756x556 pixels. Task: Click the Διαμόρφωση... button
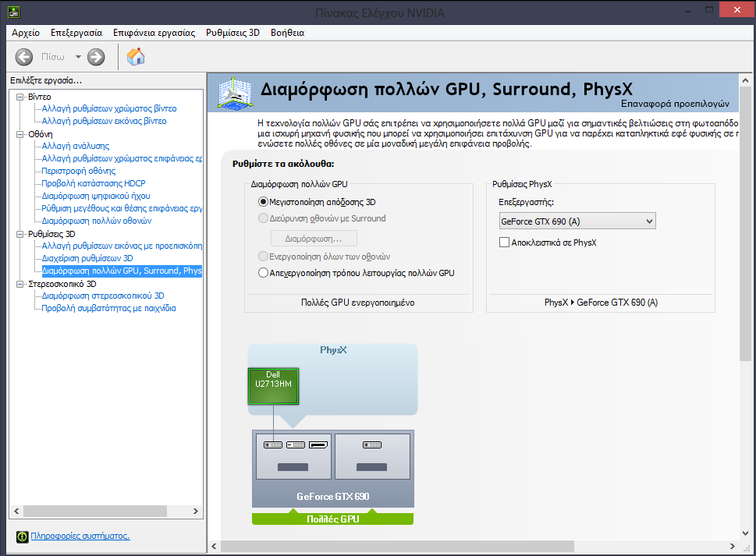point(314,239)
